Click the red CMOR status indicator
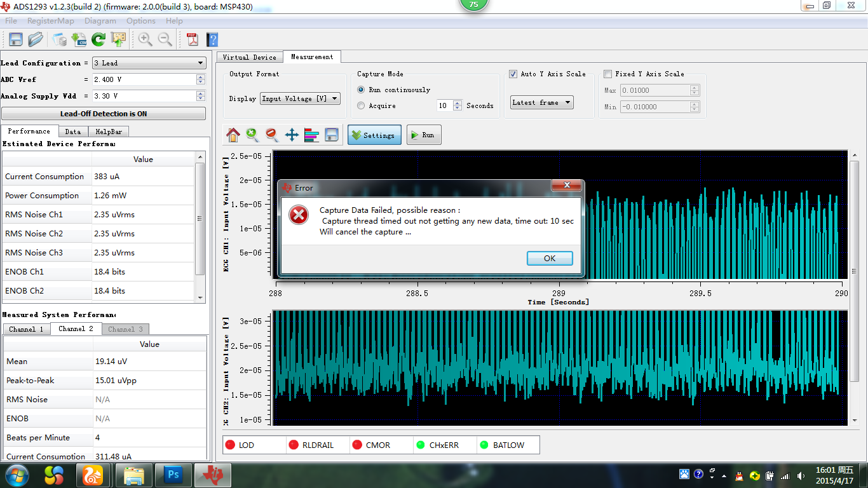 pyautogui.click(x=357, y=445)
